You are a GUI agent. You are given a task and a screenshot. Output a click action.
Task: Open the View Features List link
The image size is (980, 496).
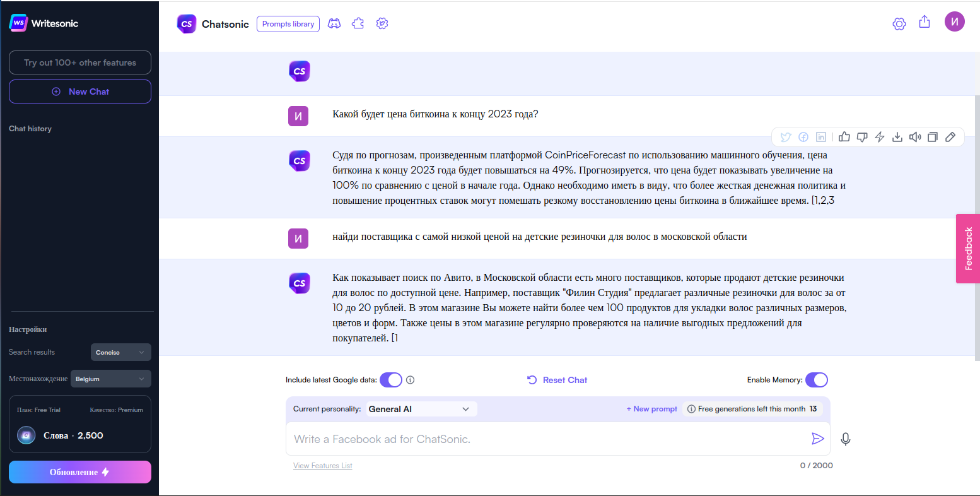[323, 466]
